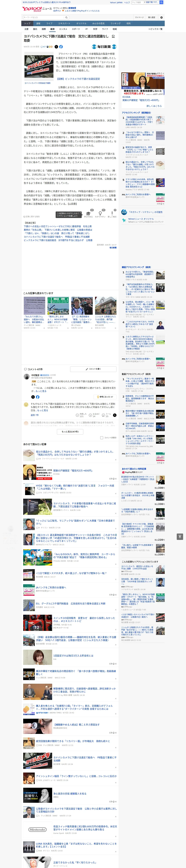Click 中村智彦's commenter avatar
186x868 pixels.
coord(26,376)
